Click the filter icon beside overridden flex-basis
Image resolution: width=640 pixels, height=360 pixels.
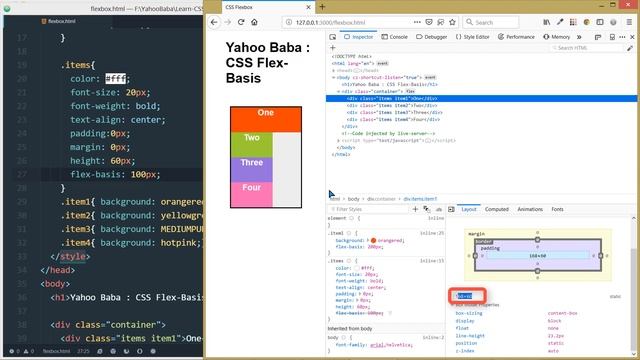point(390,313)
